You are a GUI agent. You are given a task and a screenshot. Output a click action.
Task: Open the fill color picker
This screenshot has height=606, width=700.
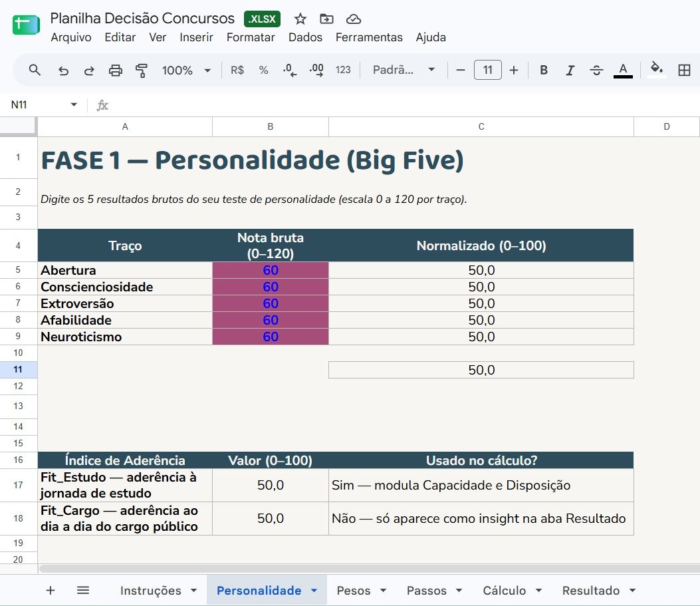[656, 69]
